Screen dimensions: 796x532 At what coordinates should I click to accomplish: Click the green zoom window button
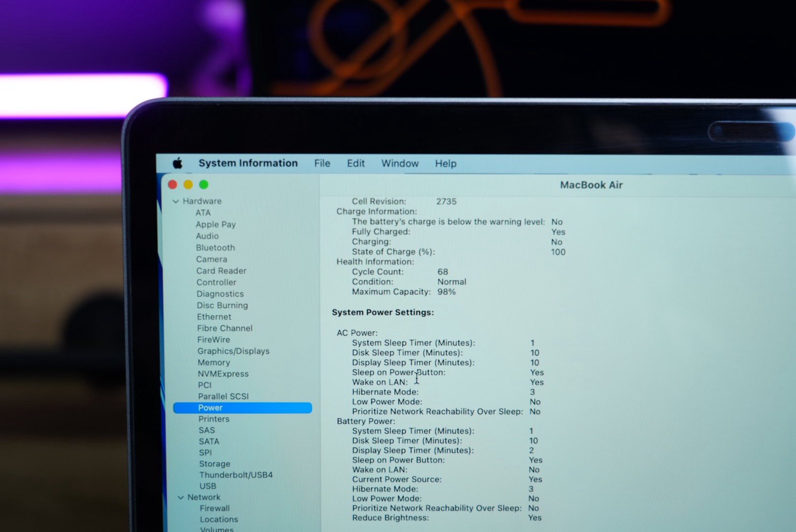204,185
